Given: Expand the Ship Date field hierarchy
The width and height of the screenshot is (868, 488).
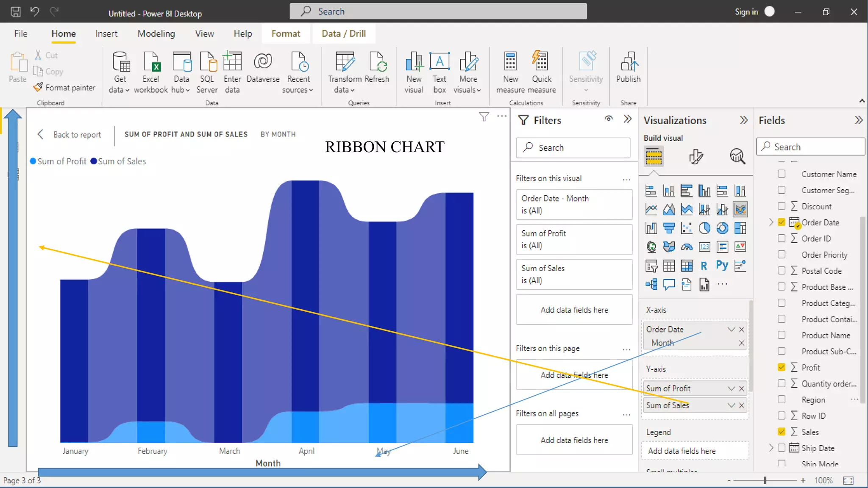Looking at the screenshot, I should (771, 448).
